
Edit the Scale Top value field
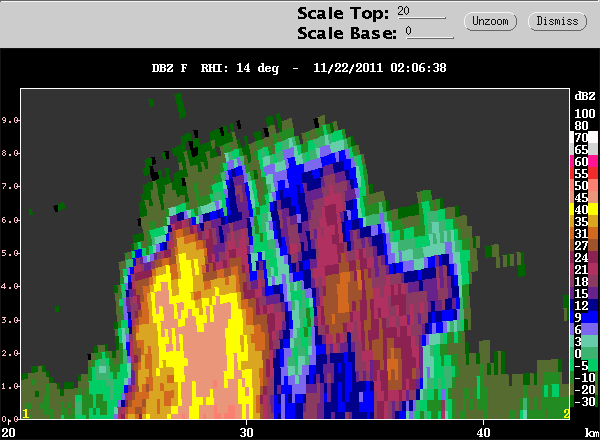[x=421, y=12]
